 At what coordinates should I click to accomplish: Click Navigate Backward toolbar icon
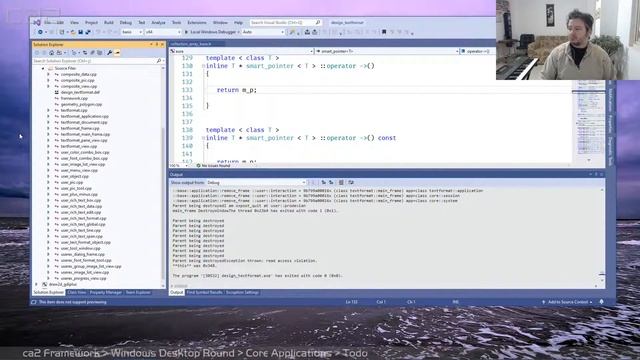pyautogui.click(x=40, y=32)
